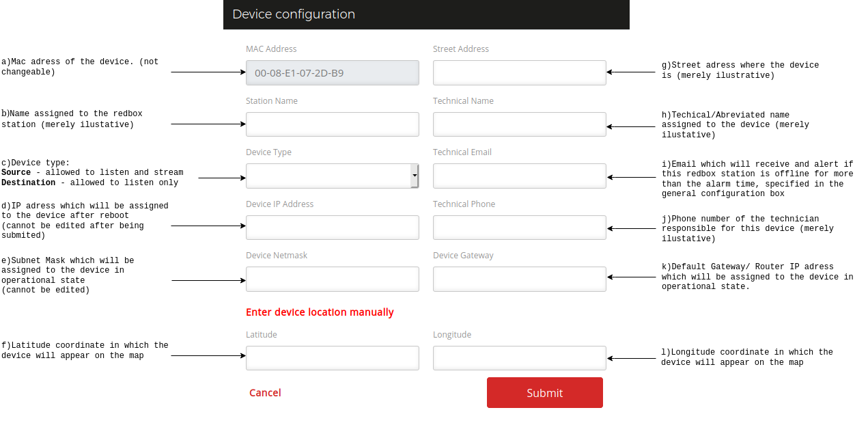Click the MAC Address label text
The image size is (868, 436).
pos(271,49)
